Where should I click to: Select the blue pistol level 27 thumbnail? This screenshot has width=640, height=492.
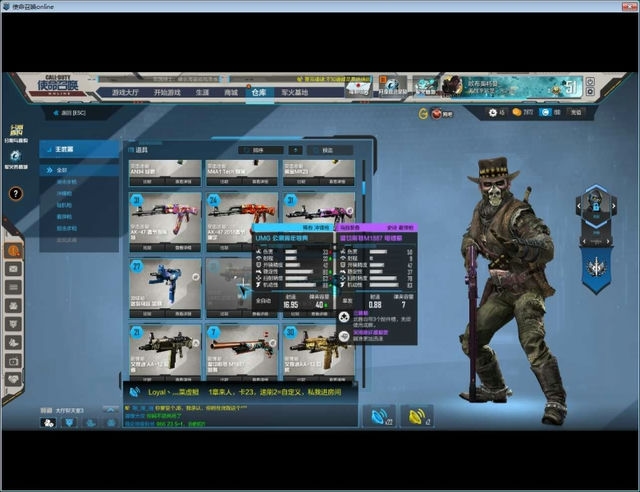(164, 282)
